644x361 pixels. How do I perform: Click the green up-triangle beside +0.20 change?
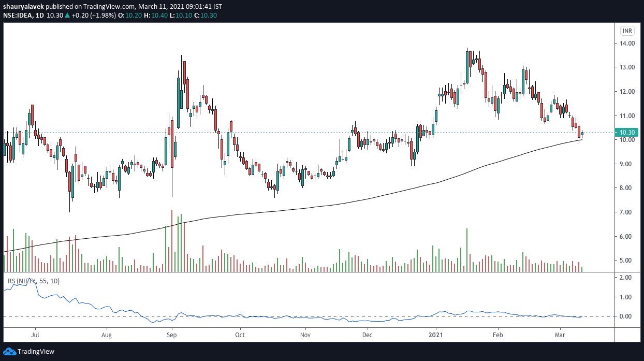[x=67, y=16]
